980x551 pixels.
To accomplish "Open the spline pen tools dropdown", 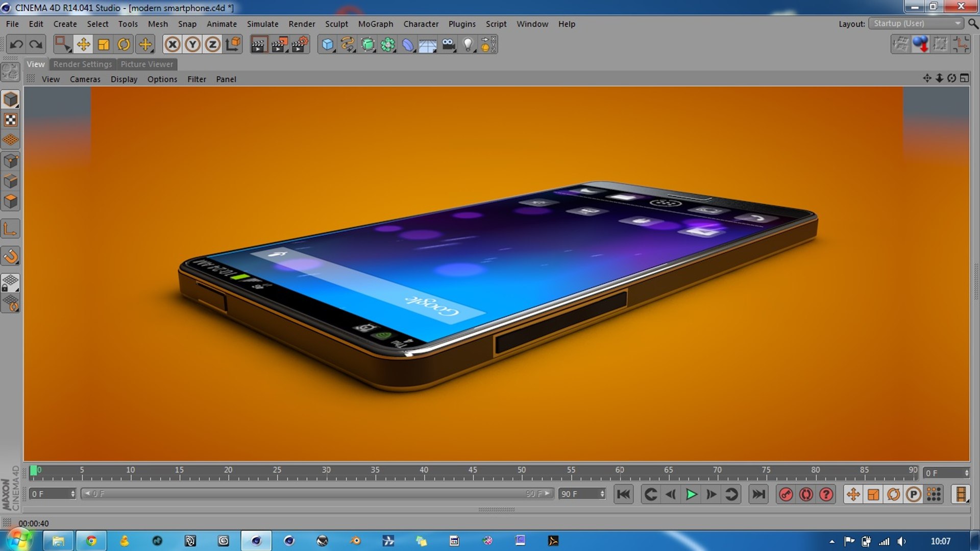I will point(348,44).
